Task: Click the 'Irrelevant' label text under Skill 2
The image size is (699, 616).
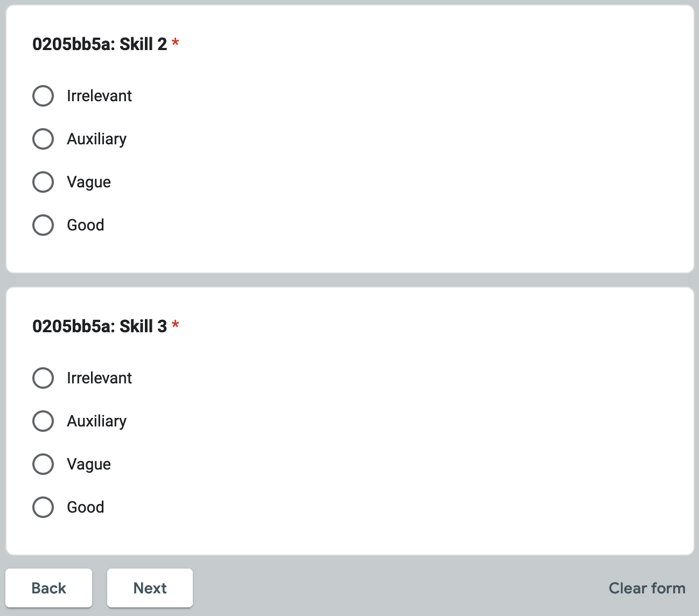Action: pos(99,96)
